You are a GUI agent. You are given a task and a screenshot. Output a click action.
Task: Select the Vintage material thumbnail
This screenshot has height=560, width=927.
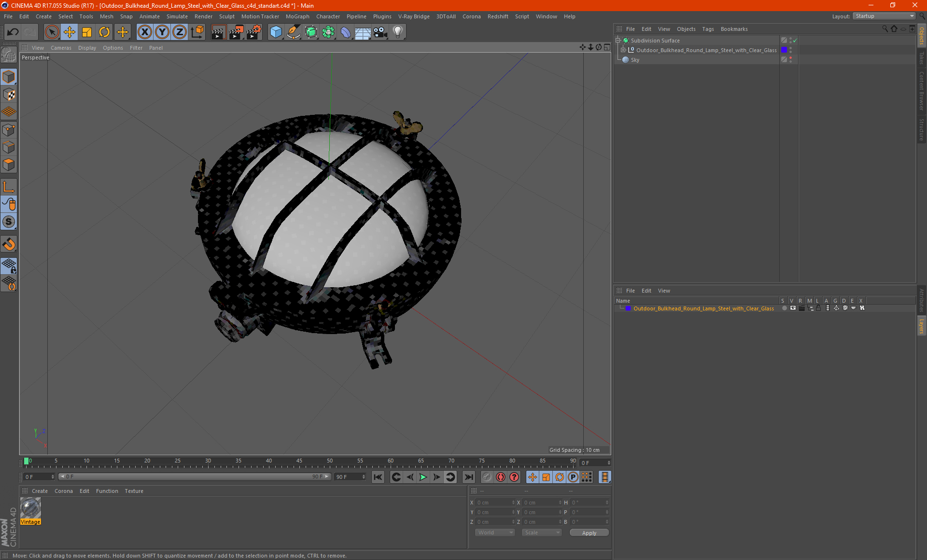[x=30, y=508]
